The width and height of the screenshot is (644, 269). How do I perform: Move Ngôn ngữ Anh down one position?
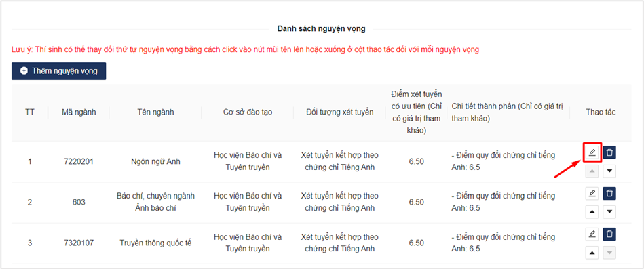tap(609, 171)
